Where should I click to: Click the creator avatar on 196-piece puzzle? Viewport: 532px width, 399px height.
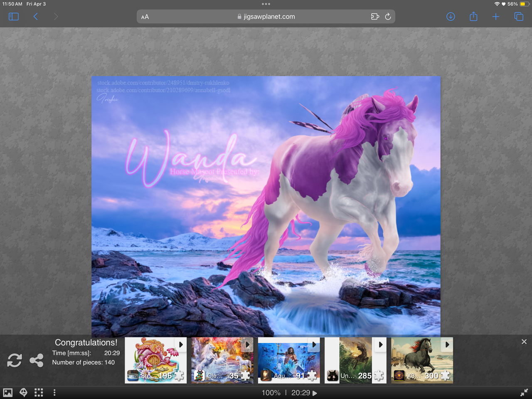133,376
